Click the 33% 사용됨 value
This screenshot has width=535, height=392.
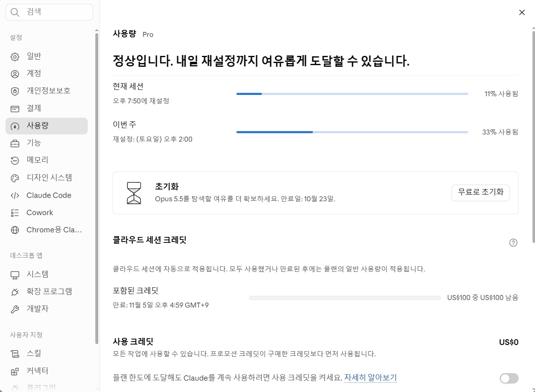coord(500,132)
